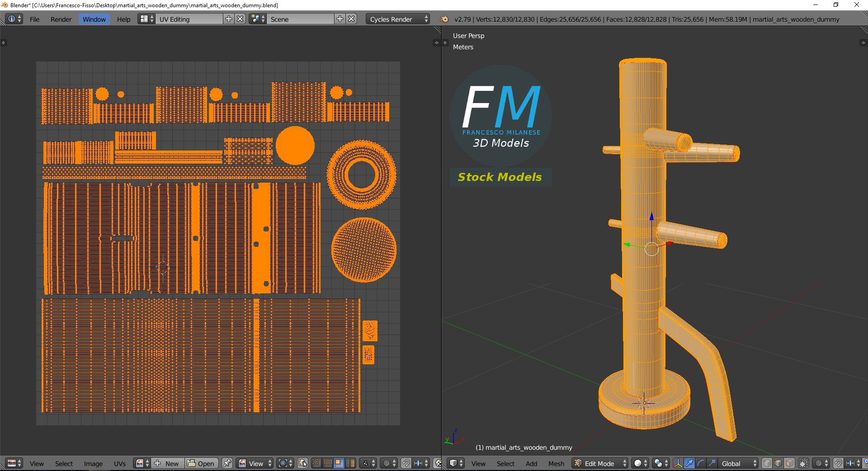Select mesh vertex select mode
868x471 pixels.
coord(767,463)
